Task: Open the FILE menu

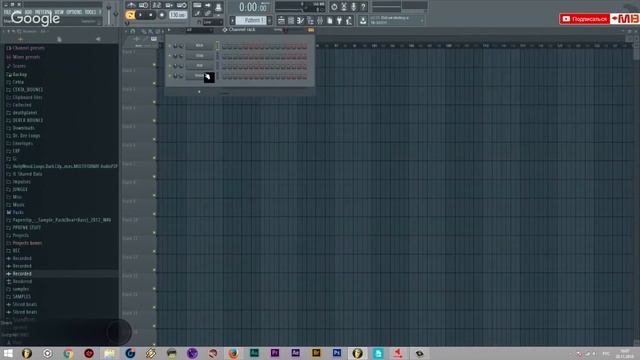Action: click(7, 12)
